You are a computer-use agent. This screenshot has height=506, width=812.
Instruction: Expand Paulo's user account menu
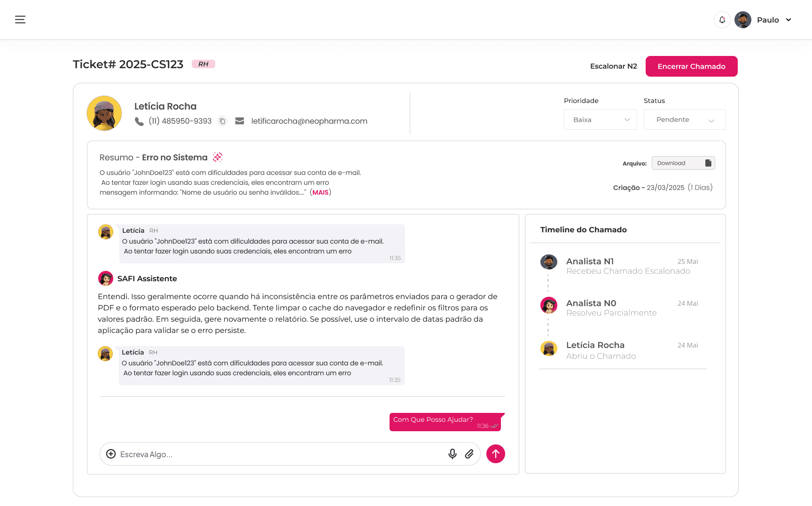pyautogui.click(x=789, y=20)
